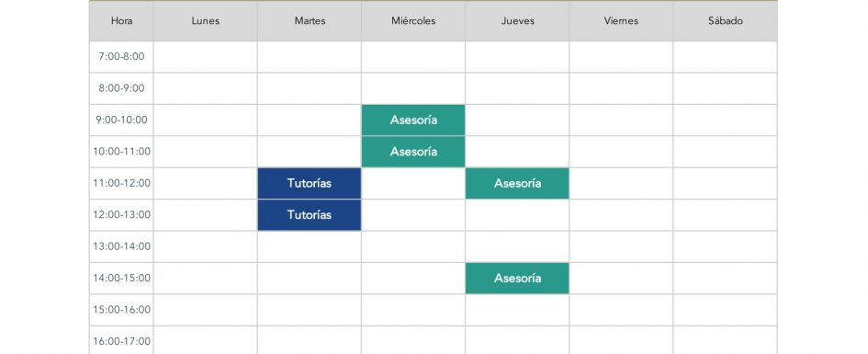
Task: Click empty Viernes cell at 11:00-12:00
Action: [621, 183]
